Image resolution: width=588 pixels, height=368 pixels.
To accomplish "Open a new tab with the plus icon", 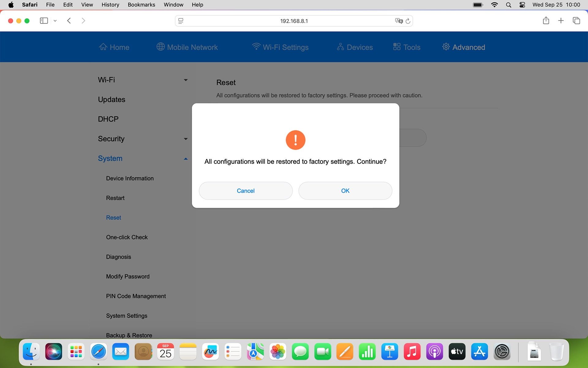I will [x=561, y=21].
